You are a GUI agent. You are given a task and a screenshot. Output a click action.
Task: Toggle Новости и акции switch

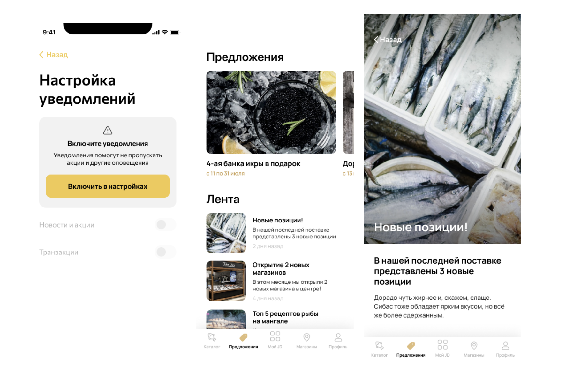pos(166,225)
